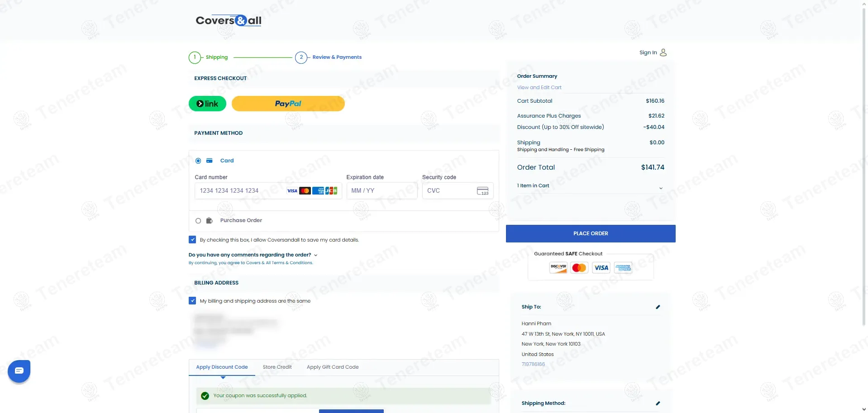Open the chat widget bubble

point(19,371)
